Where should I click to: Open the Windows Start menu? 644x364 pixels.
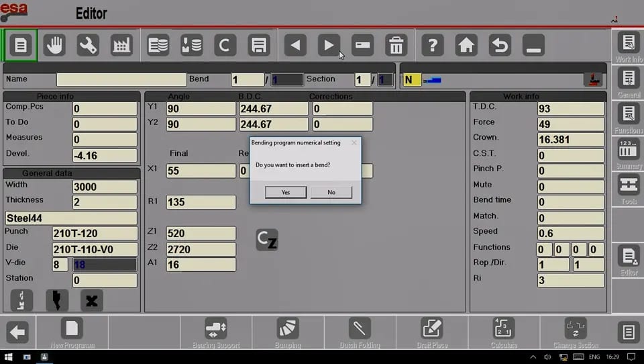[8, 357]
